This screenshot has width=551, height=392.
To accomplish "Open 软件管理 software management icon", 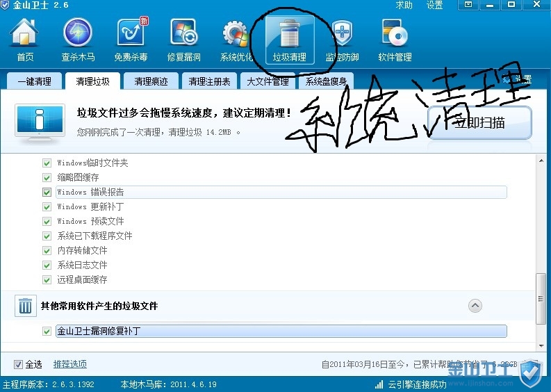I will (x=395, y=33).
